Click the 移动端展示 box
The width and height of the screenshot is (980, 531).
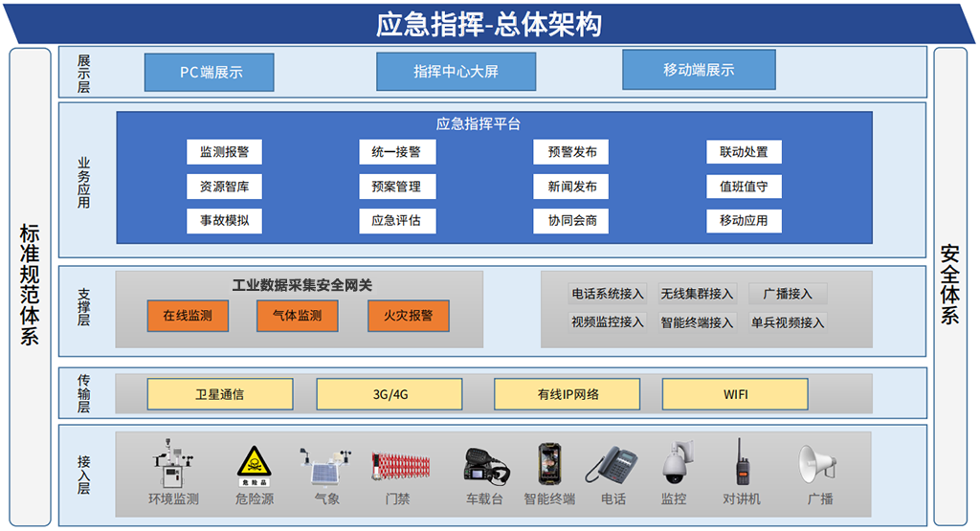699,70
